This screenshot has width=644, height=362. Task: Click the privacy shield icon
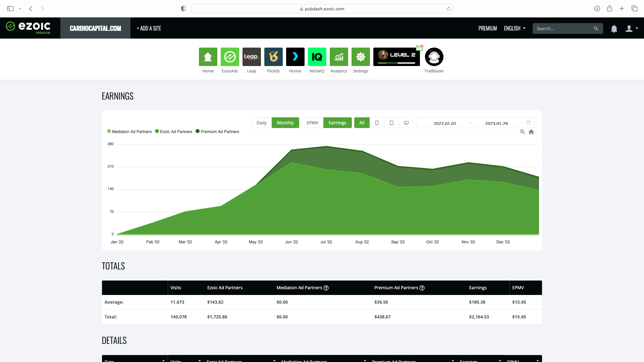(183, 9)
